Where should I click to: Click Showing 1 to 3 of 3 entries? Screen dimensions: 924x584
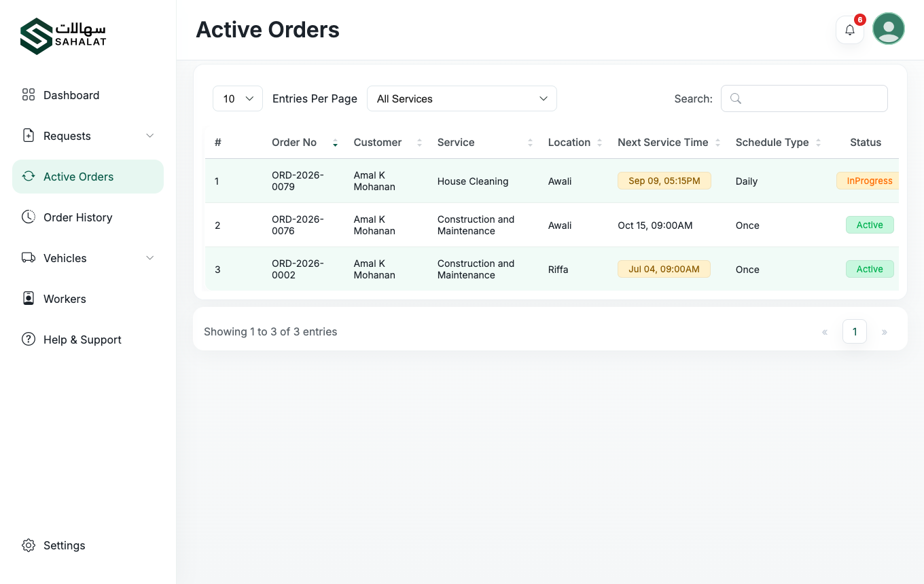[x=270, y=331]
